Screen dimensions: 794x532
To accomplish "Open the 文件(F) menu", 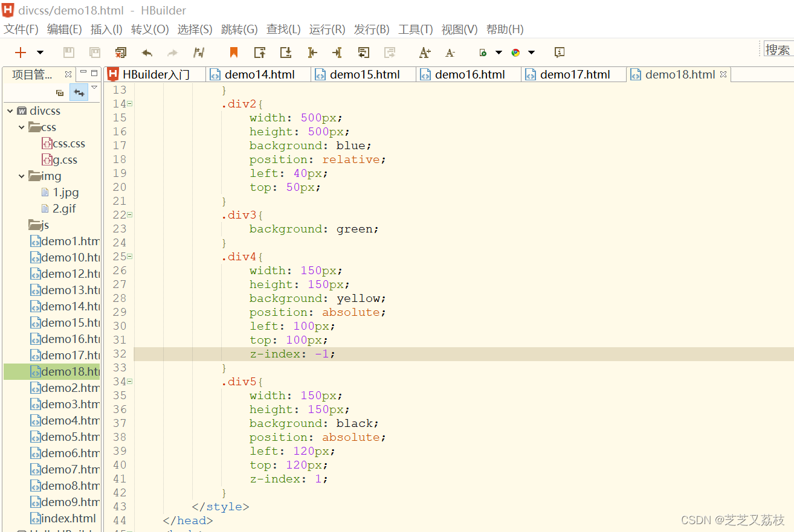I will tap(21, 29).
